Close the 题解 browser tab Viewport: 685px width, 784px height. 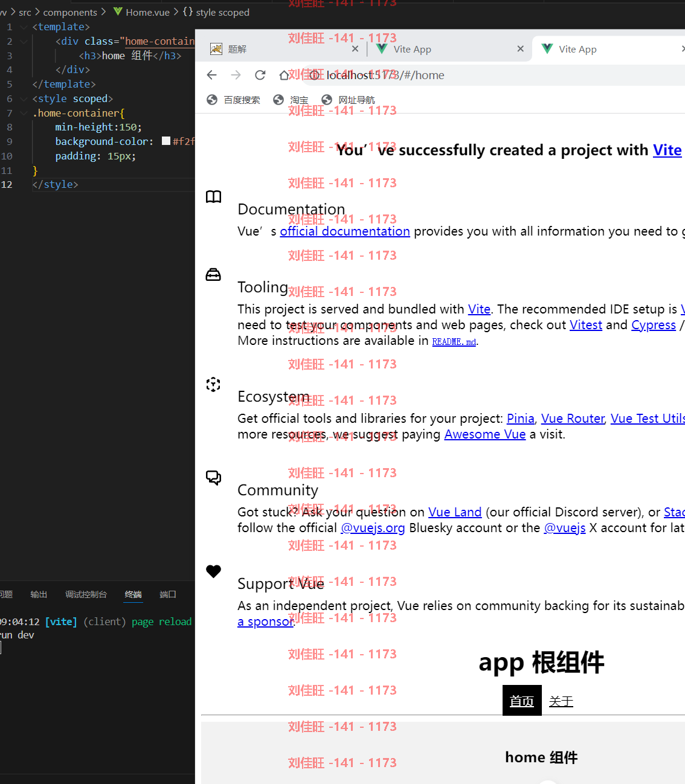point(355,49)
